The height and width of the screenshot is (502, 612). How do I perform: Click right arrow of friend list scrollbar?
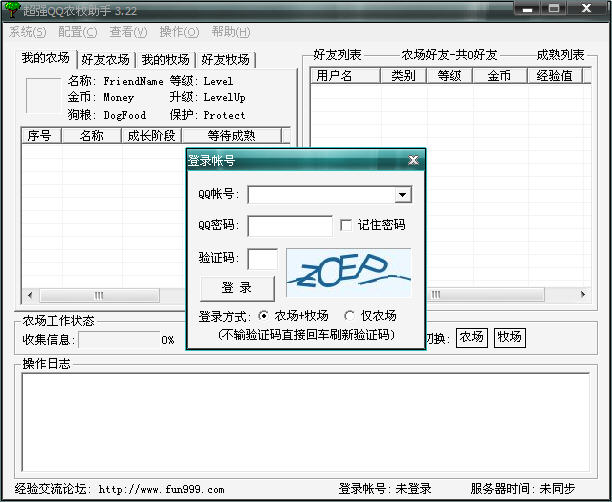[583, 294]
